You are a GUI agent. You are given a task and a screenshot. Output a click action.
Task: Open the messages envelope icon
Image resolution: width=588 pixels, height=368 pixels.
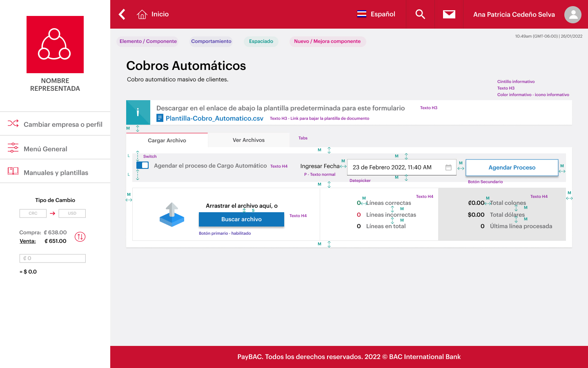pyautogui.click(x=449, y=13)
